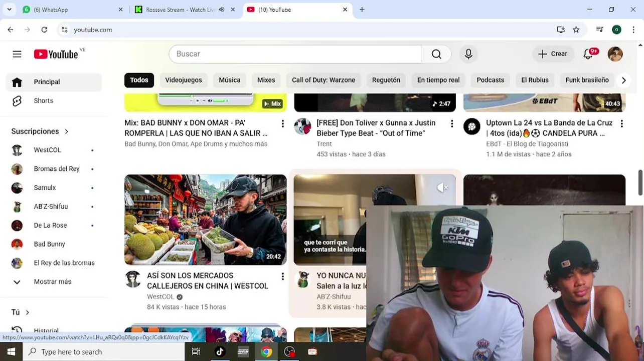The width and height of the screenshot is (644, 361).
Task: Open options for Don Toliver type beat video
Action: tap(452, 123)
